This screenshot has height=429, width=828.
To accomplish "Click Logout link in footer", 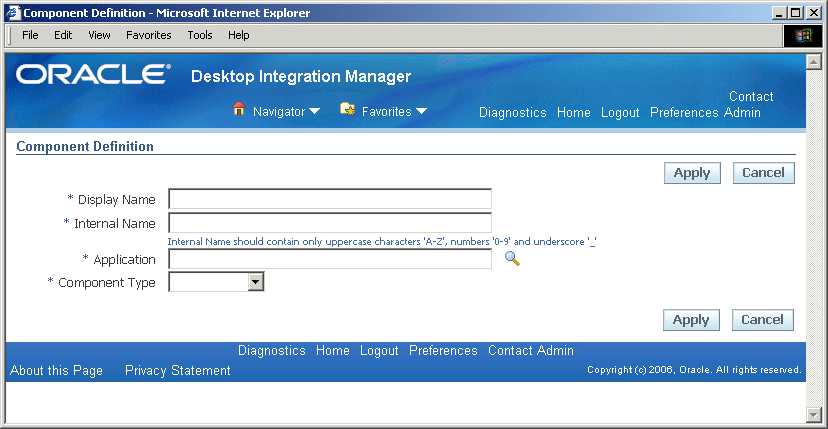I will tap(379, 351).
